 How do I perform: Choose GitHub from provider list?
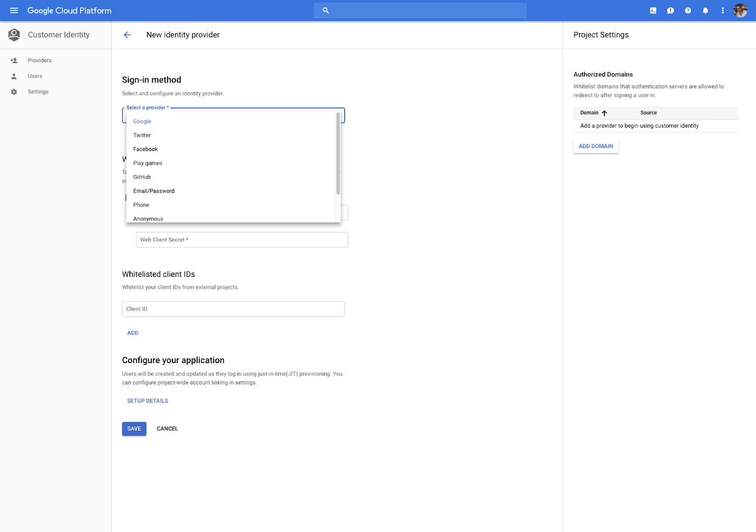point(231,177)
